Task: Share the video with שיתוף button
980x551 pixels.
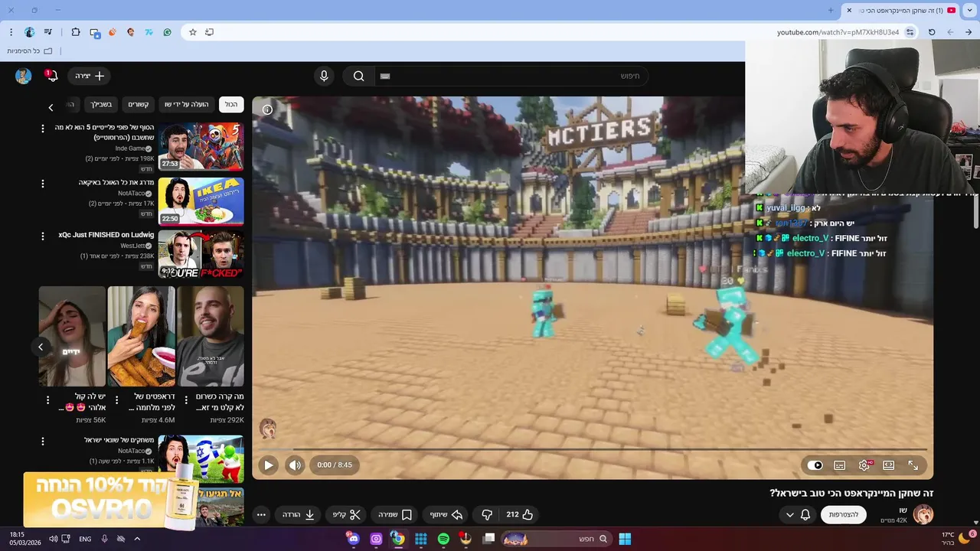Action: [446, 515]
